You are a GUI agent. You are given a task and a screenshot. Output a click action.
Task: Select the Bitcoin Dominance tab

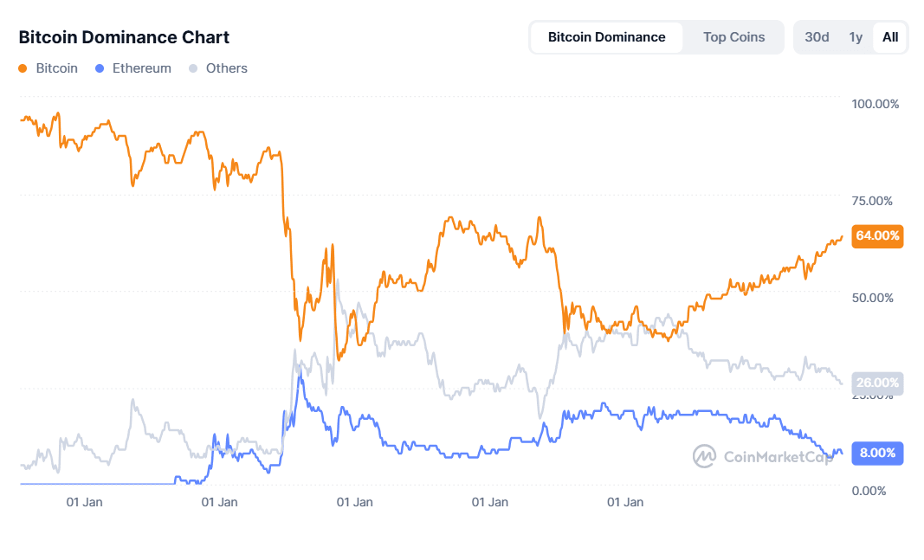[x=606, y=37]
